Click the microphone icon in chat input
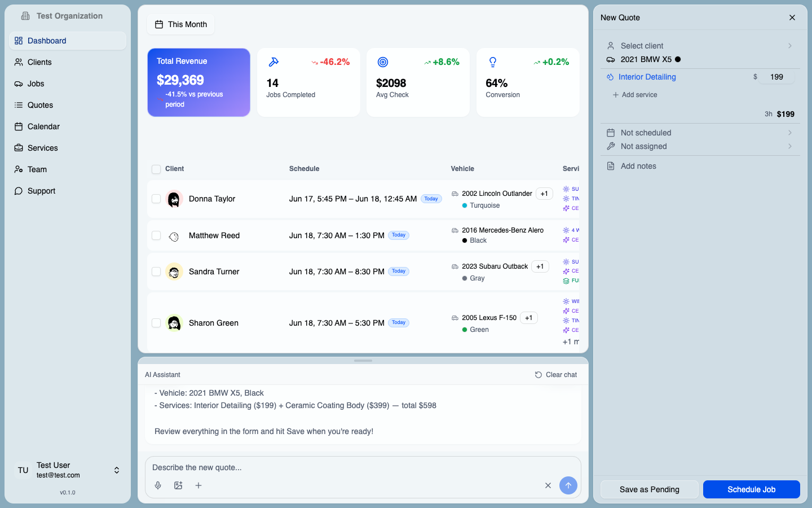This screenshot has width=812, height=508. coord(158,485)
